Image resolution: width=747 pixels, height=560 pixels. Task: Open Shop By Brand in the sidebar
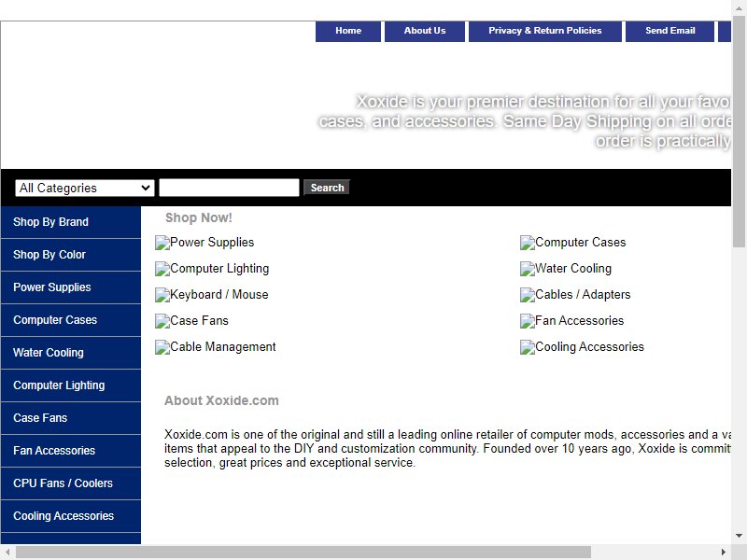pos(71,222)
